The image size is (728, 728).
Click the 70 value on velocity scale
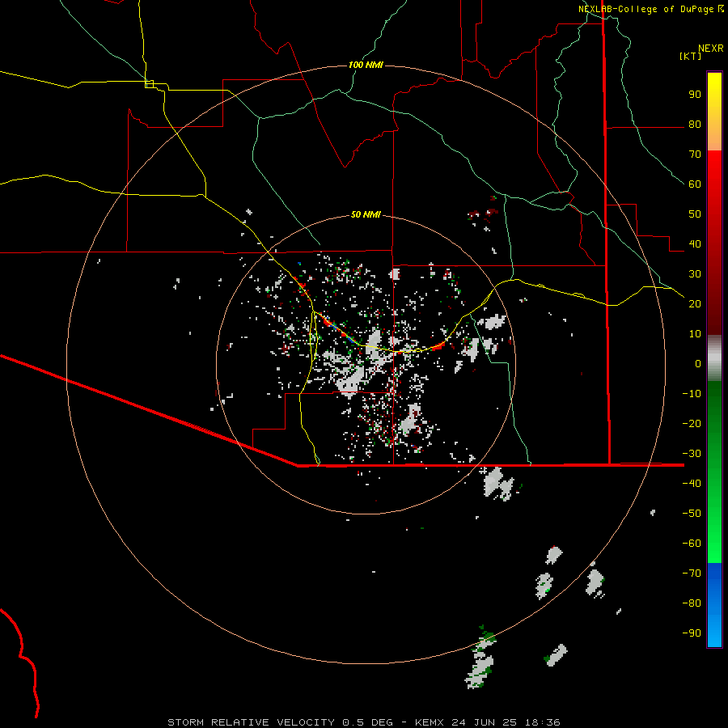[695, 154]
